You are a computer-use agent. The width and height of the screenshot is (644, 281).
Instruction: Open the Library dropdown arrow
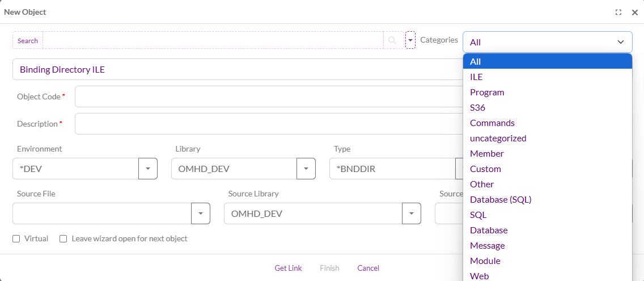pos(306,169)
